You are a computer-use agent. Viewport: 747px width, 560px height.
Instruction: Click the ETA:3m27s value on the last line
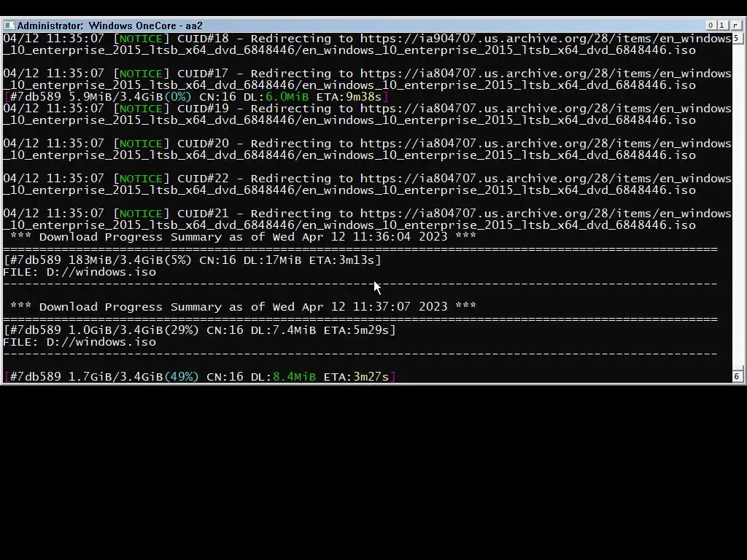point(356,377)
